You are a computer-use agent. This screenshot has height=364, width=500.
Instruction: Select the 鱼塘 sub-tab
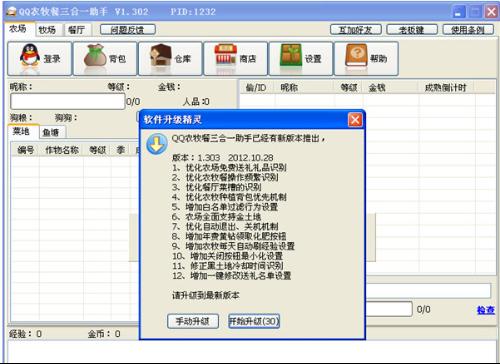pos(51,132)
